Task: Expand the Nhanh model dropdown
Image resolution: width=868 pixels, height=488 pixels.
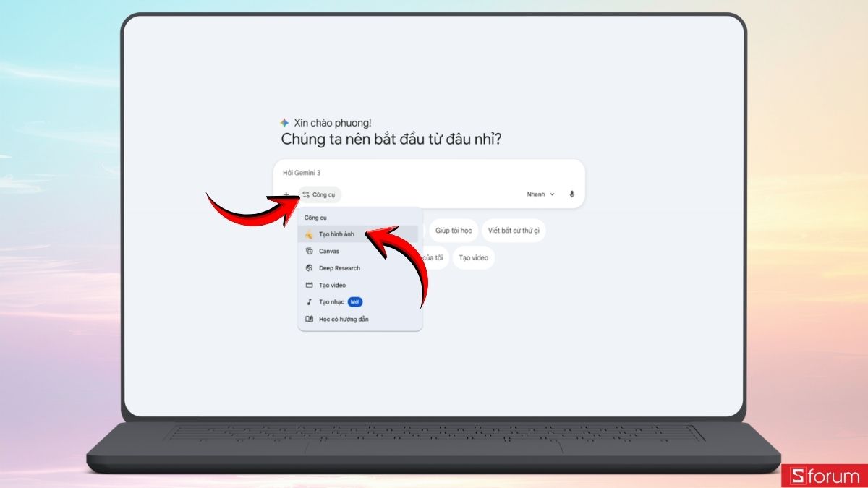Action: [x=540, y=194]
